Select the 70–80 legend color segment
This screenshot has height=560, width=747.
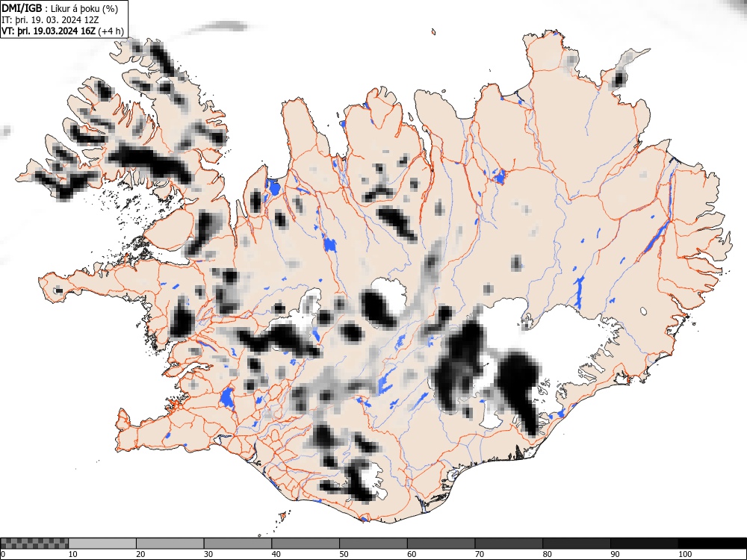(509, 544)
